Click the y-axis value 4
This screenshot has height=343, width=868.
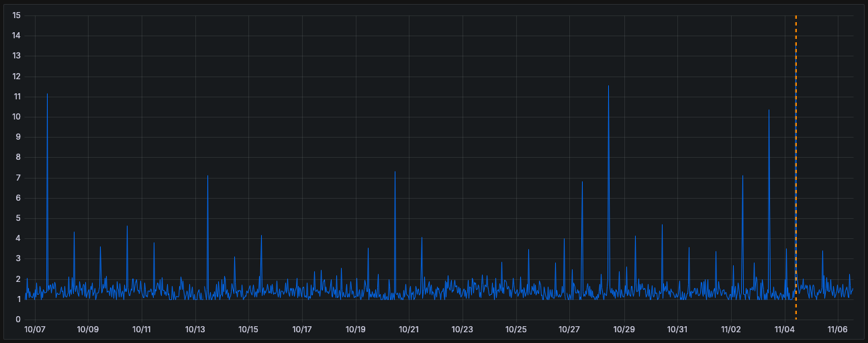click(18, 238)
